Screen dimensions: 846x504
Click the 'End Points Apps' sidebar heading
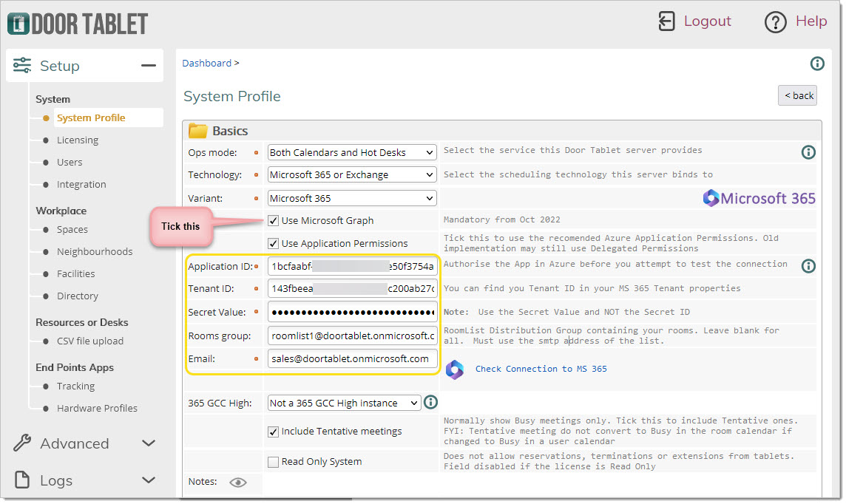pos(75,367)
